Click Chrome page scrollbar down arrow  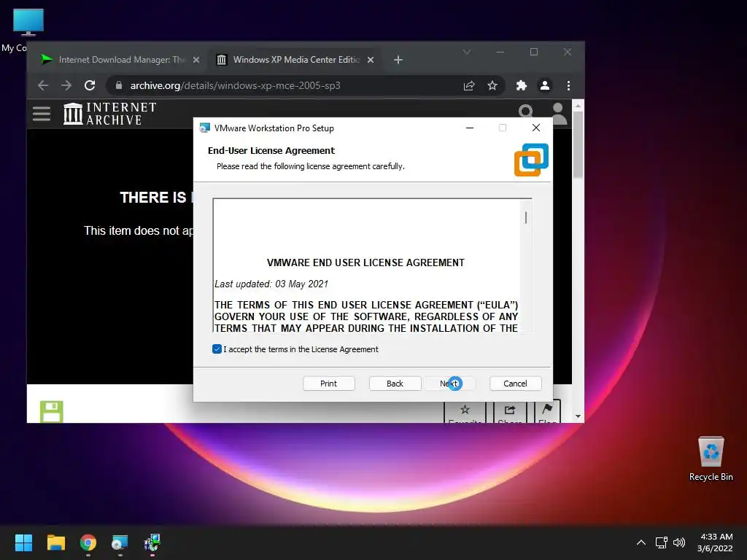click(578, 416)
